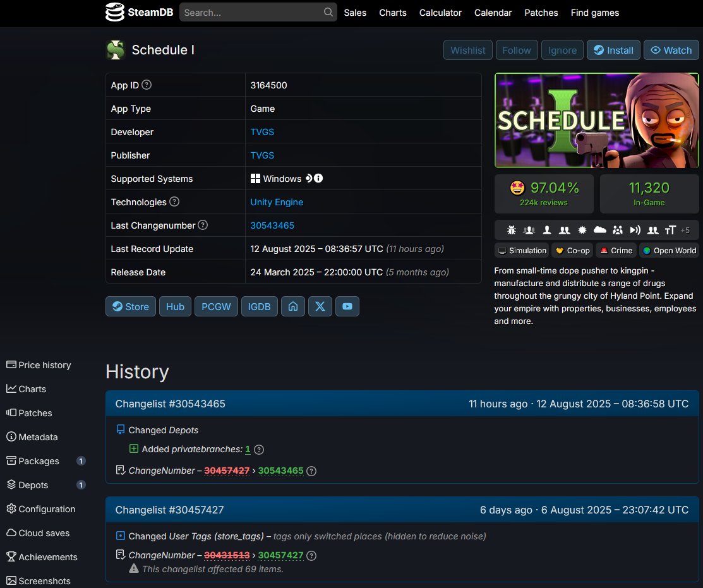Click the Open World tag

point(669,251)
